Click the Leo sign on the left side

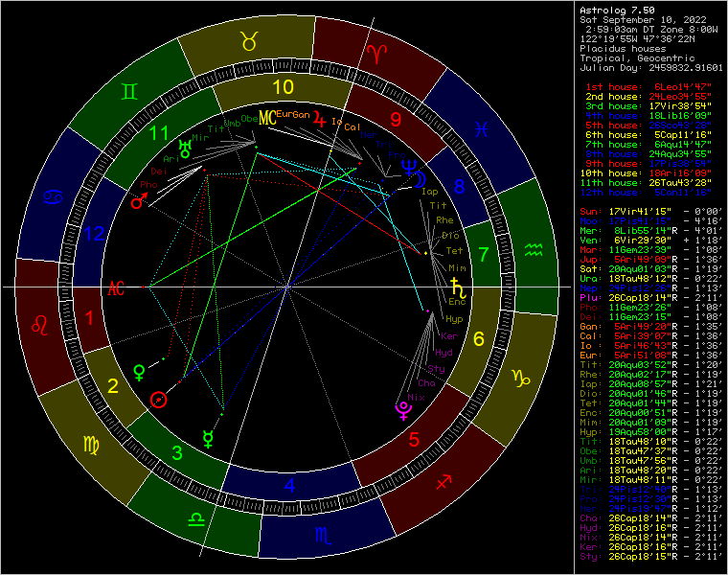pyautogui.click(x=44, y=327)
